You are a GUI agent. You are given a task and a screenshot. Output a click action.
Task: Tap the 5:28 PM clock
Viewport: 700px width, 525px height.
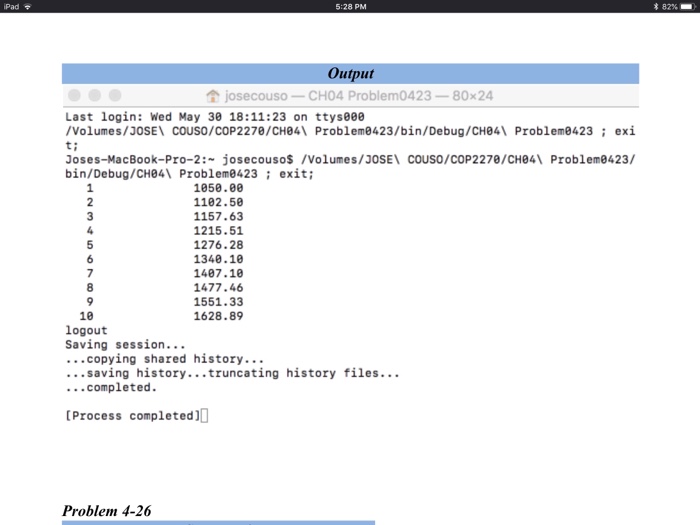coord(351,6)
